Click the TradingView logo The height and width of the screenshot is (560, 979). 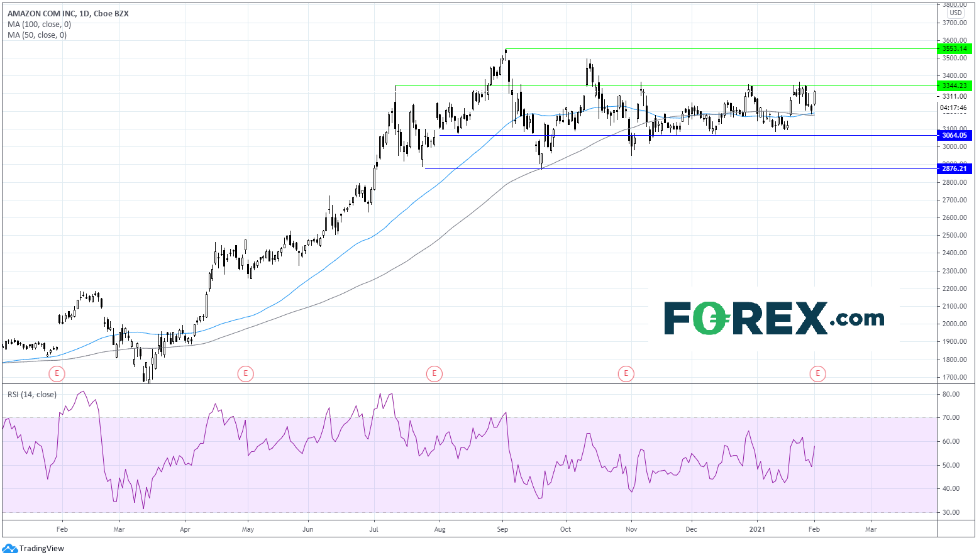[x=33, y=548]
